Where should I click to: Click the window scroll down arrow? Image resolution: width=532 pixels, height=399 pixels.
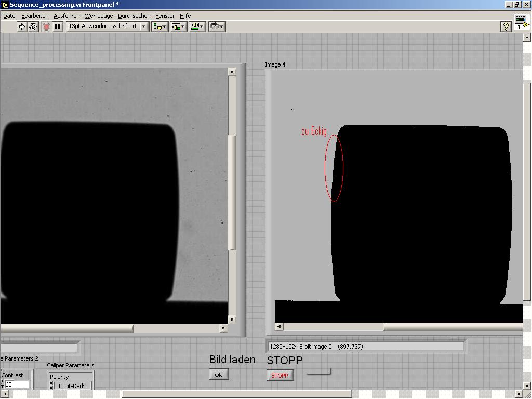pos(527,385)
